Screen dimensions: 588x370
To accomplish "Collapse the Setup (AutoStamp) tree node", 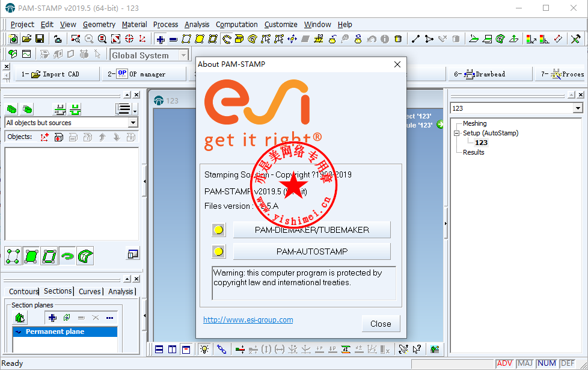I will (x=456, y=133).
